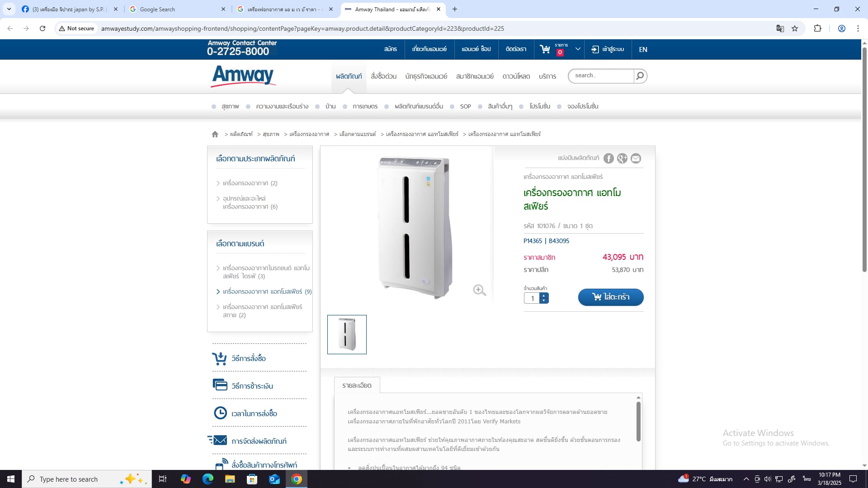Image resolution: width=868 pixels, height=488 pixels.
Task: Open the Chrome profile icon
Action: [x=842, y=28]
